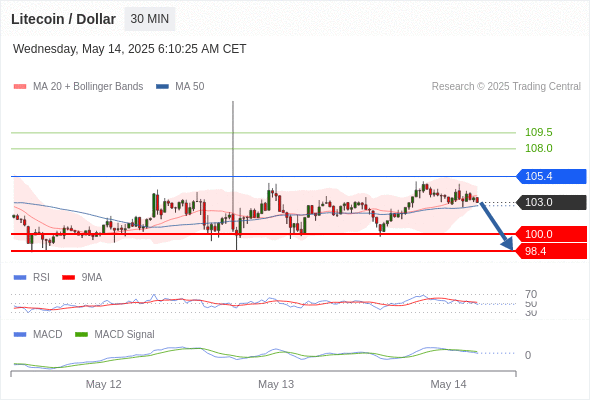Select the 100.0 red support tag
Screen dimensions: 590x400
click(551, 234)
